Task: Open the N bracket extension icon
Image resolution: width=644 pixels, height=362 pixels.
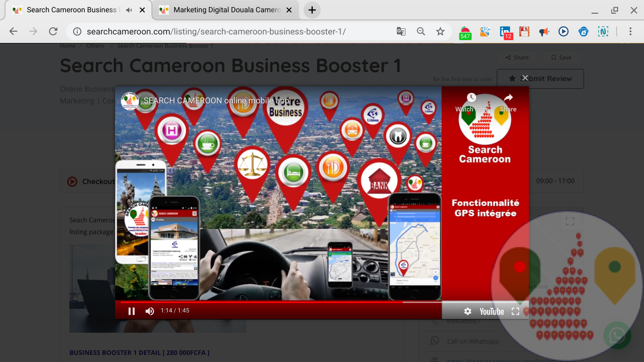Action: point(603,32)
